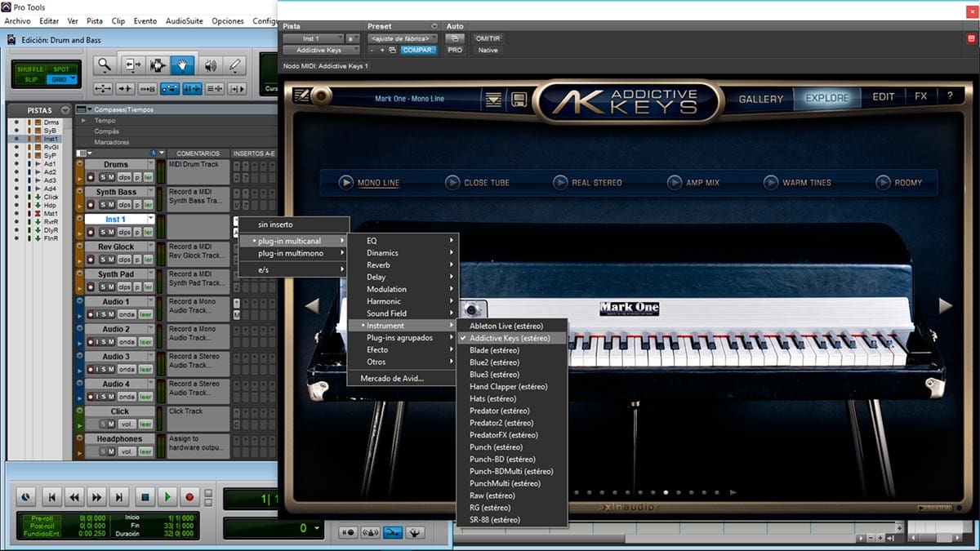Click the Return to Zero transport button
The height and width of the screenshot is (551, 980).
pos(51,496)
